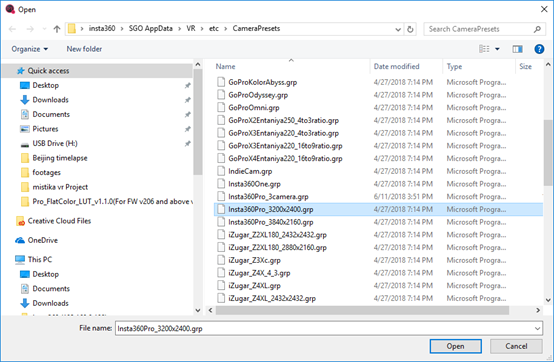The width and height of the screenshot is (554, 362).
Task: Open mistika vr Project folder
Action: point(60,187)
